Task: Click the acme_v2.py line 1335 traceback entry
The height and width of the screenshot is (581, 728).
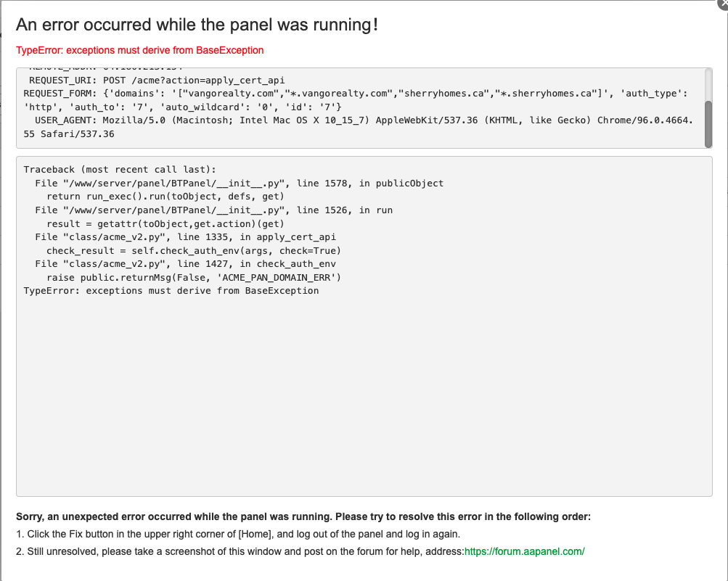Action: [185, 236]
